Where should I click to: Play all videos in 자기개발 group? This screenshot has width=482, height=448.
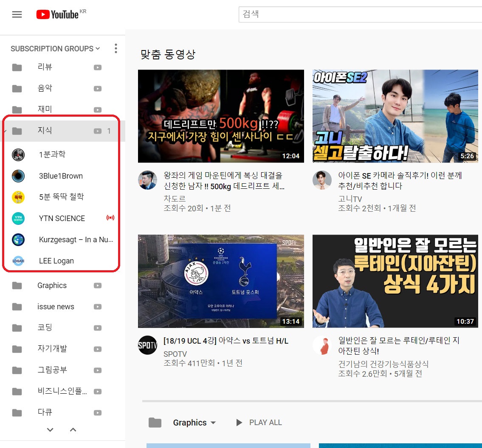(98, 349)
